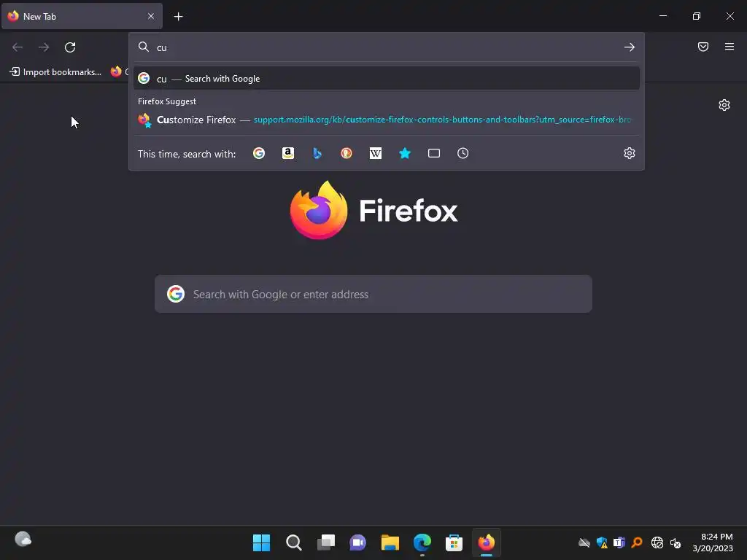Search in History via clock icon
Image resolution: width=747 pixels, height=560 pixels.
click(x=463, y=153)
